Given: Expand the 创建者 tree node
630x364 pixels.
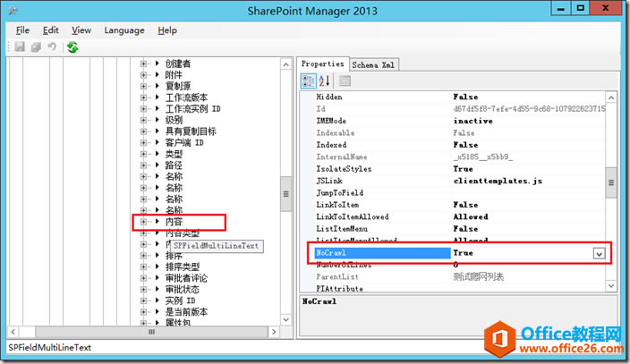Looking at the screenshot, I should pos(143,63).
